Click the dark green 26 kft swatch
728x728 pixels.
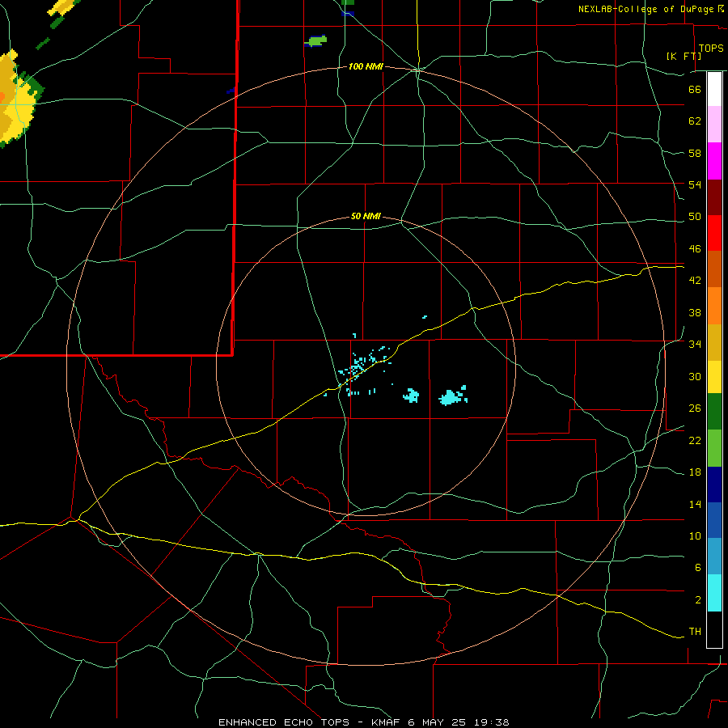click(714, 412)
